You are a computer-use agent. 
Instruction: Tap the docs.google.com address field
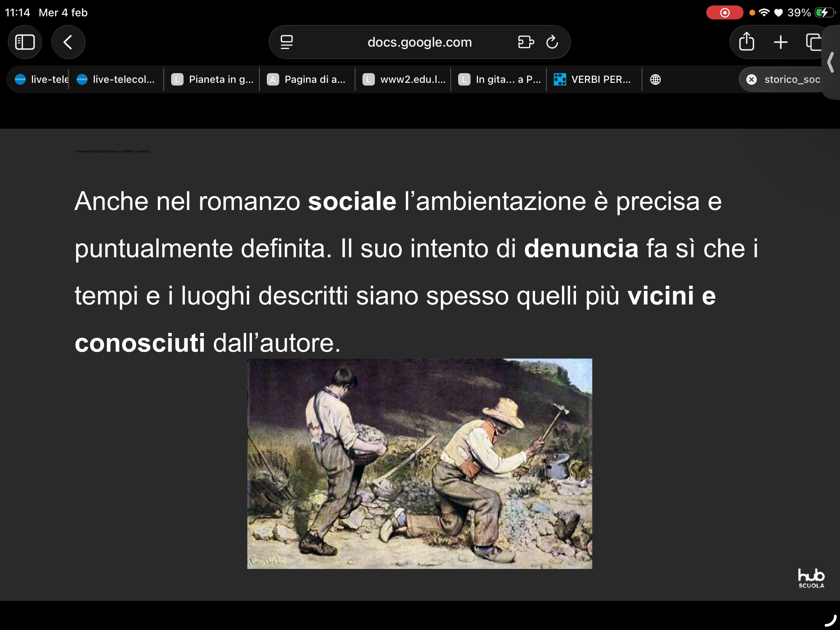(x=419, y=42)
